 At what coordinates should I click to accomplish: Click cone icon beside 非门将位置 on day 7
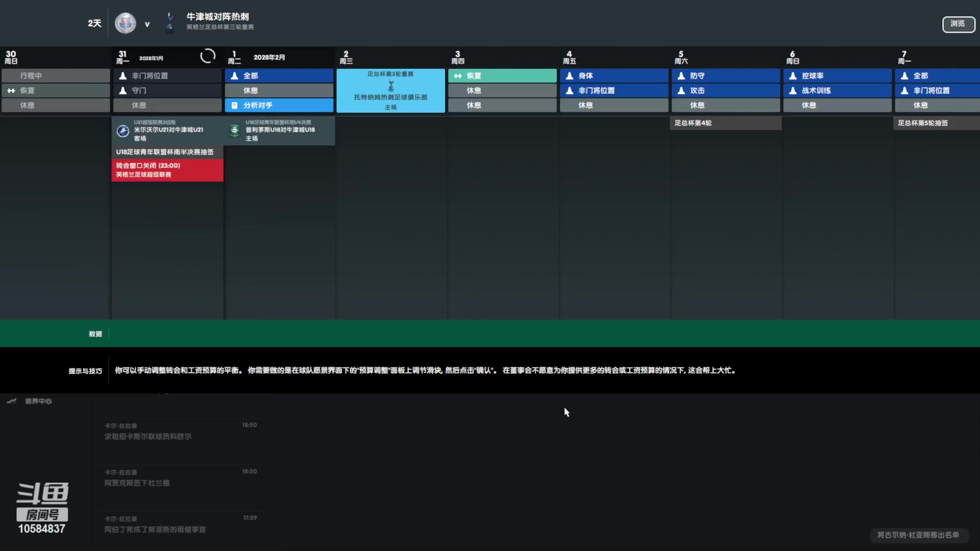coord(904,90)
